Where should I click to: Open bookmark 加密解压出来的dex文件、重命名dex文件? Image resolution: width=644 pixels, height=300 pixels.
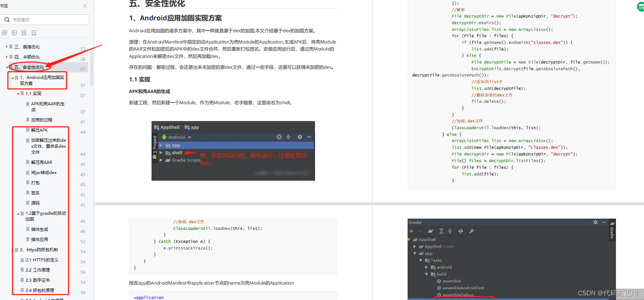48,146
